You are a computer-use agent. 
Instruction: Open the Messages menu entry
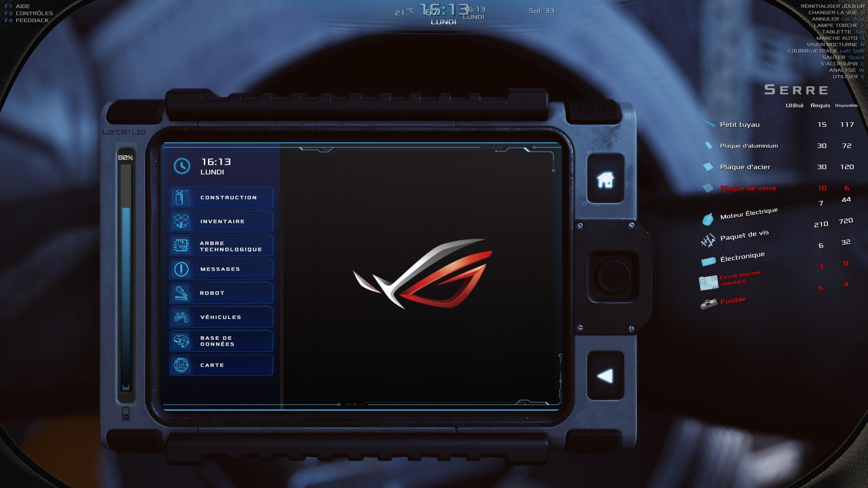point(221,269)
